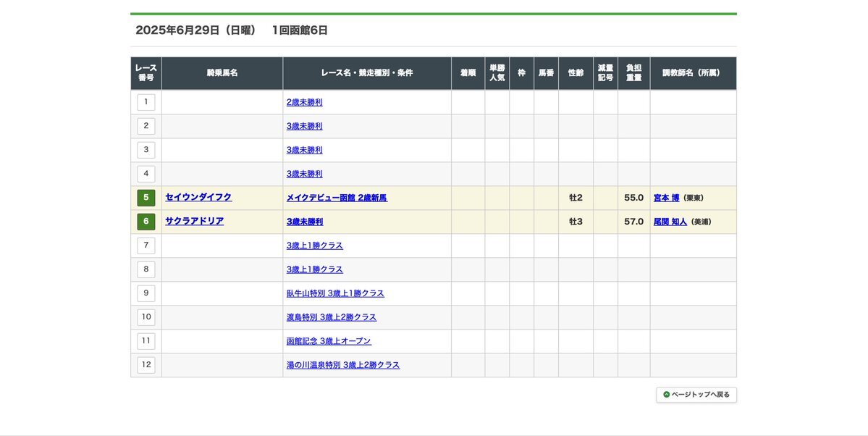
Task: Click race number 7 box
Action: (146, 246)
